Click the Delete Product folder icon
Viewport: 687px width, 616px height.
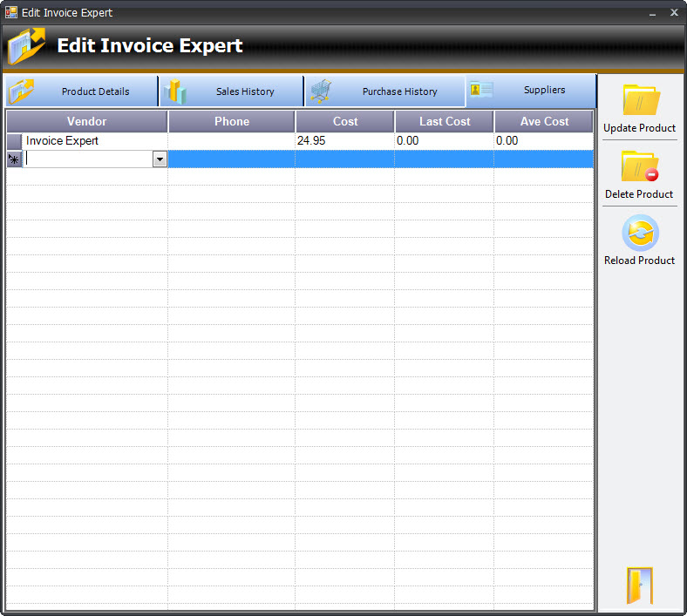[x=640, y=166]
